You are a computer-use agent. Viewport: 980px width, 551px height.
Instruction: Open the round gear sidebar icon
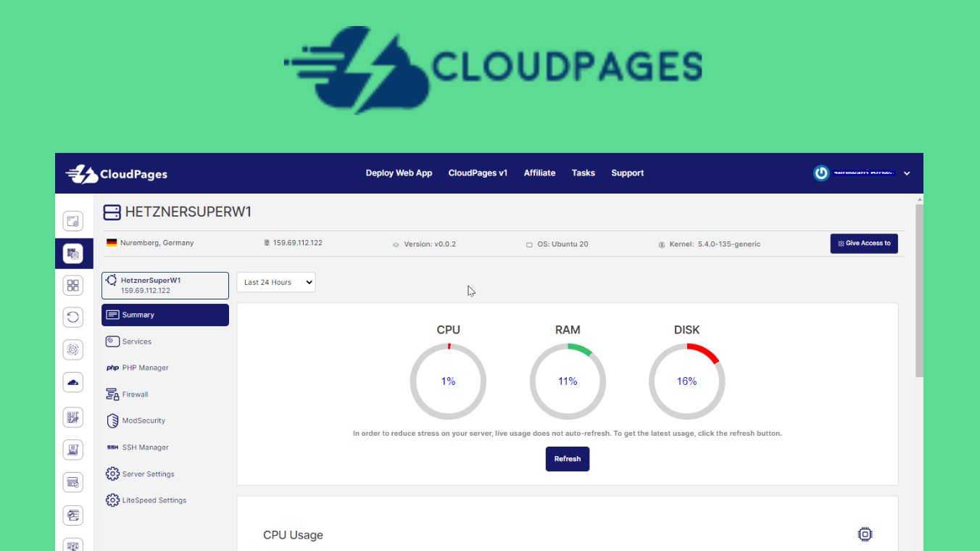coord(73,349)
